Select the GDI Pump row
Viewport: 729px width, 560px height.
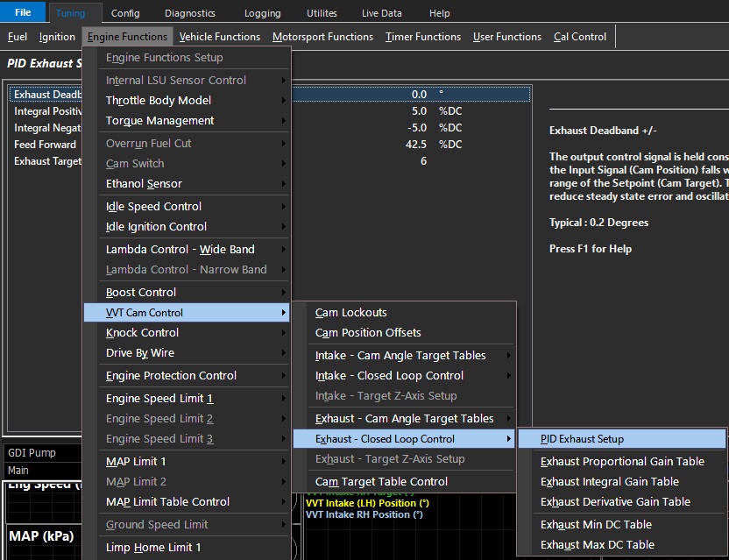(x=44, y=453)
